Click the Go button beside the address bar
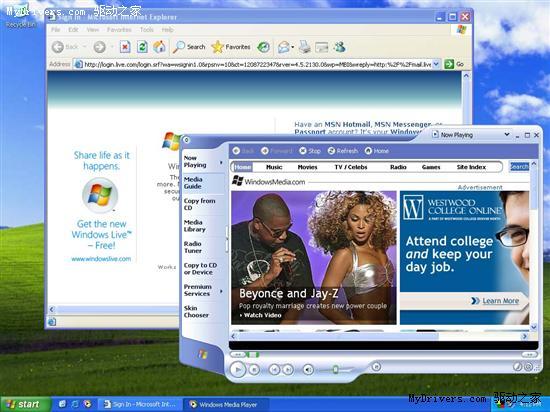 pyautogui.click(x=454, y=64)
